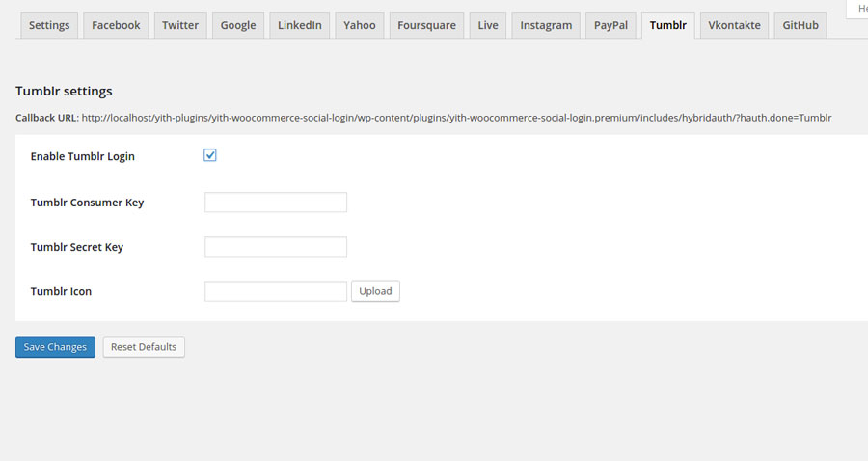Select the Twitter tab

(x=180, y=25)
